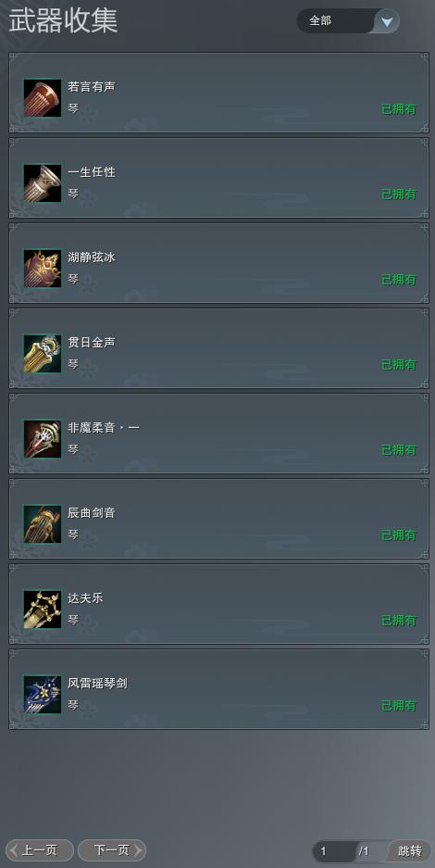Click the 若言有声 weapon name text
This screenshot has height=868, width=435.
click(x=92, y=87)
